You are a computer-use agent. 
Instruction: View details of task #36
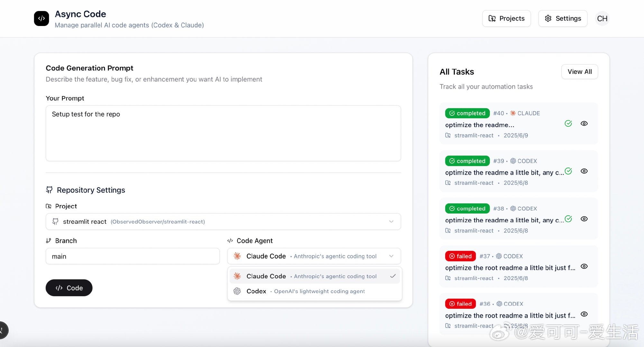pyautogui.click(x=584, y=314)
